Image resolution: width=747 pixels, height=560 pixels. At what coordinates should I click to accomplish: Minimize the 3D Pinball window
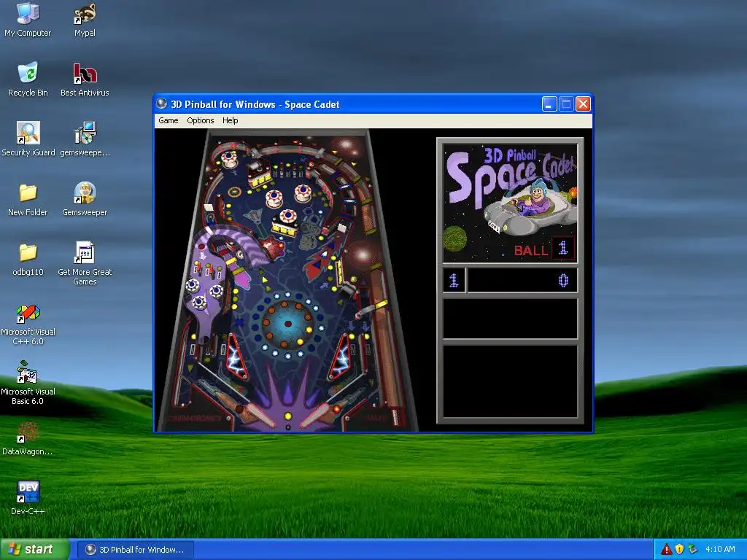(549, 104)
